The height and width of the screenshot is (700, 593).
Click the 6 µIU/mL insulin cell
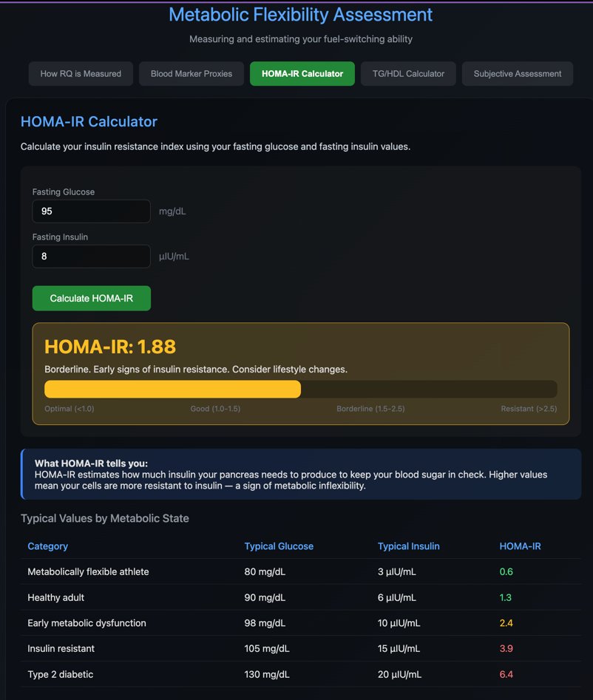(x=397, y=597)
